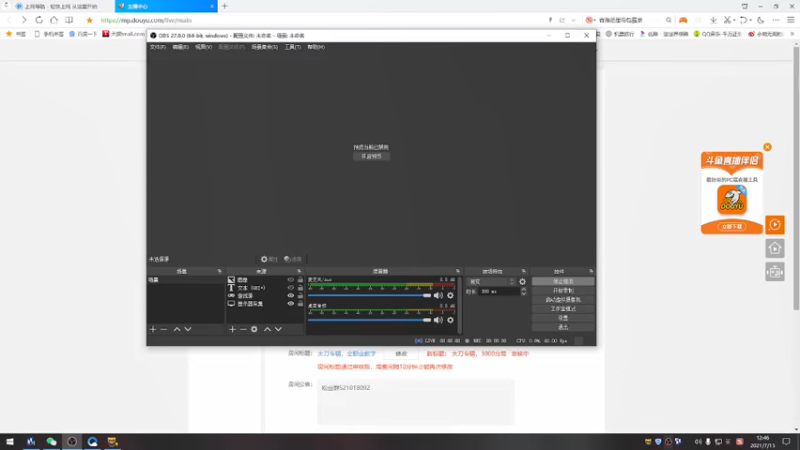800x450 pixels.
Task: Move scene up in Scenes panel
Action: pyautogui.click(x=177, y=330)
